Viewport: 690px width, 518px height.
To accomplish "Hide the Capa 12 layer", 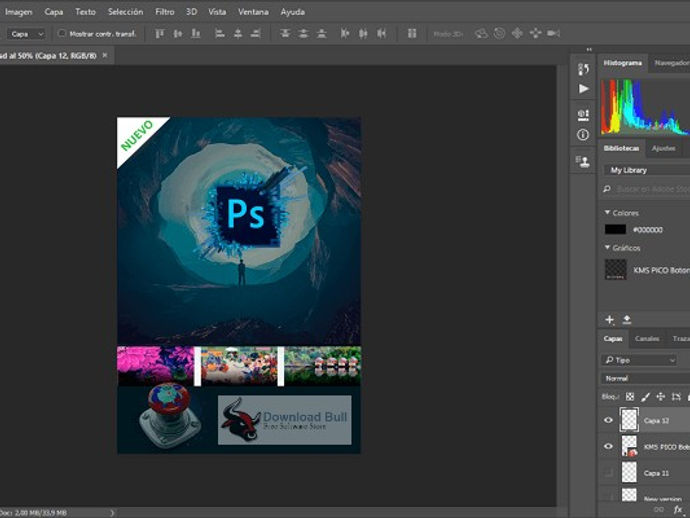I will coord(608,420).
